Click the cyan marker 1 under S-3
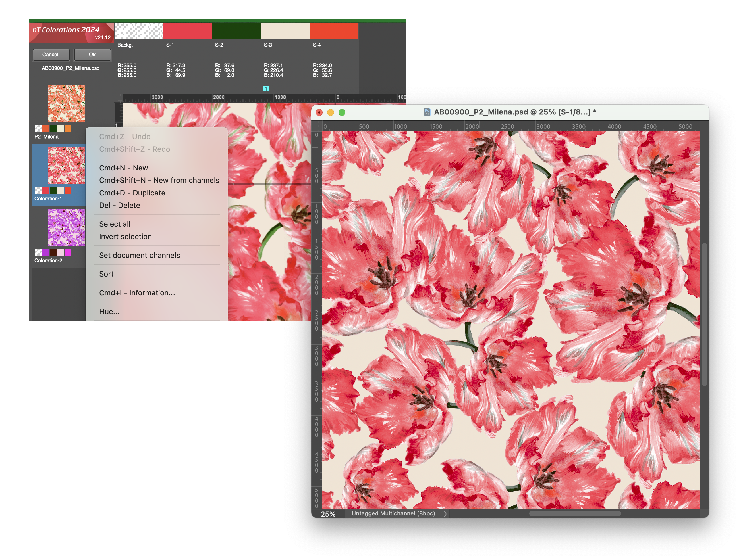This screenshot has width=741, height=560. point(266,89)
